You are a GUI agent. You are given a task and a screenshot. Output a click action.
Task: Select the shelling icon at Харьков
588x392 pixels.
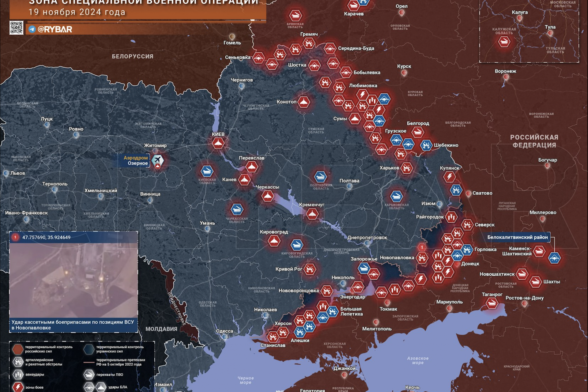(407, 168)
